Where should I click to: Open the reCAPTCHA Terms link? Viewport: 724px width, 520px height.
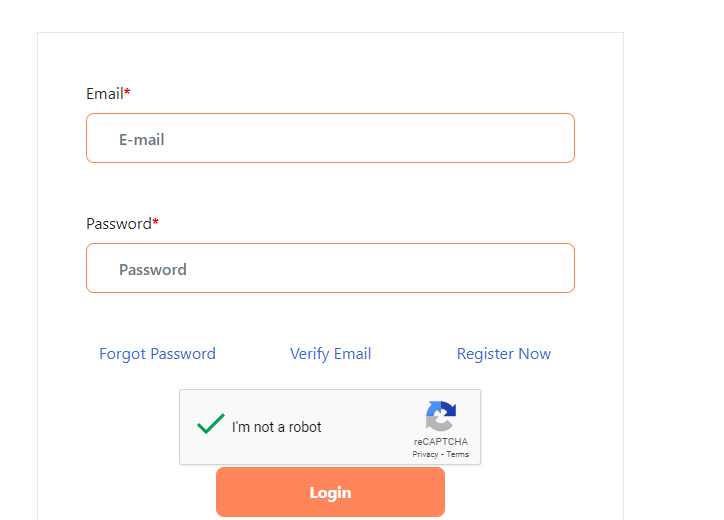[x=458, y=454]
